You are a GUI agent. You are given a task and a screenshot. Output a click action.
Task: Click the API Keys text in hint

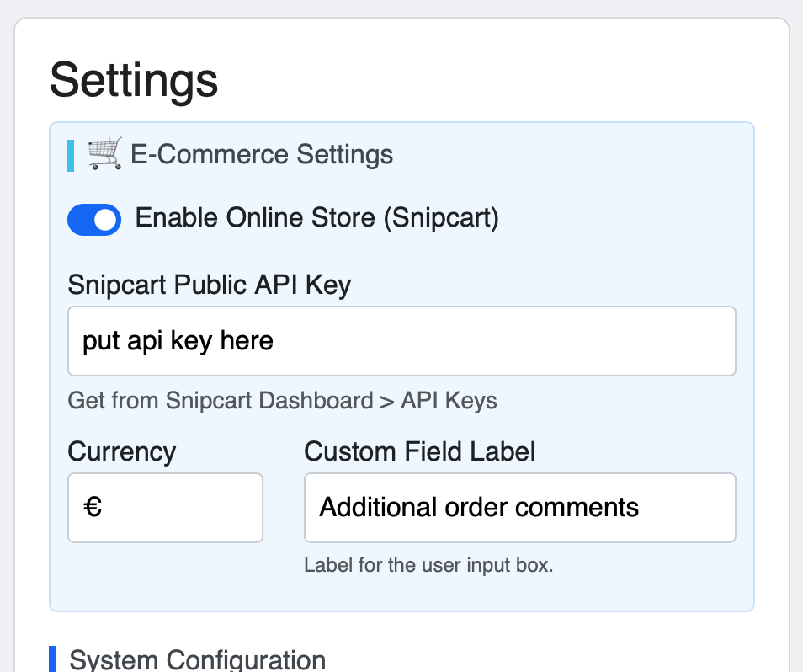pyautogui.click(x=449, y=400)
